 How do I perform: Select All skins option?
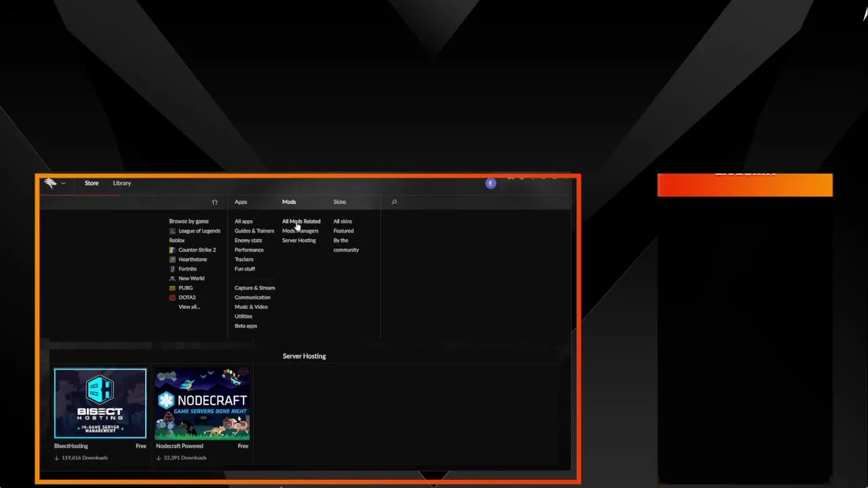point(342,222)
